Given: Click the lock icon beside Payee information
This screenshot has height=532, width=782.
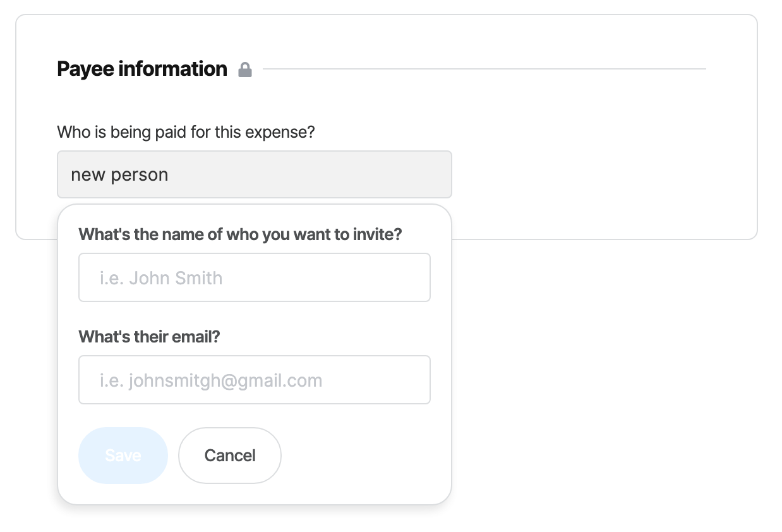Looking at the screenshot, I should (245, 70).
